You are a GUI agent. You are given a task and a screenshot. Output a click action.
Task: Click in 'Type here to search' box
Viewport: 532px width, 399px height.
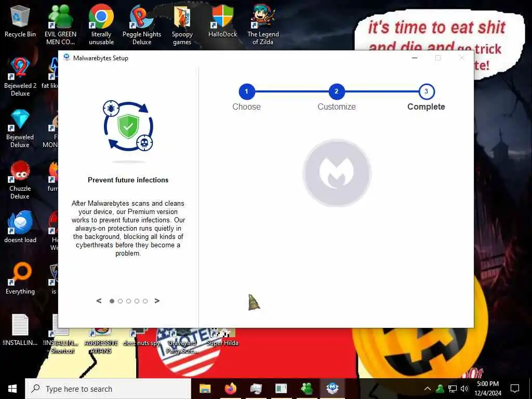[x=108, y=389]
